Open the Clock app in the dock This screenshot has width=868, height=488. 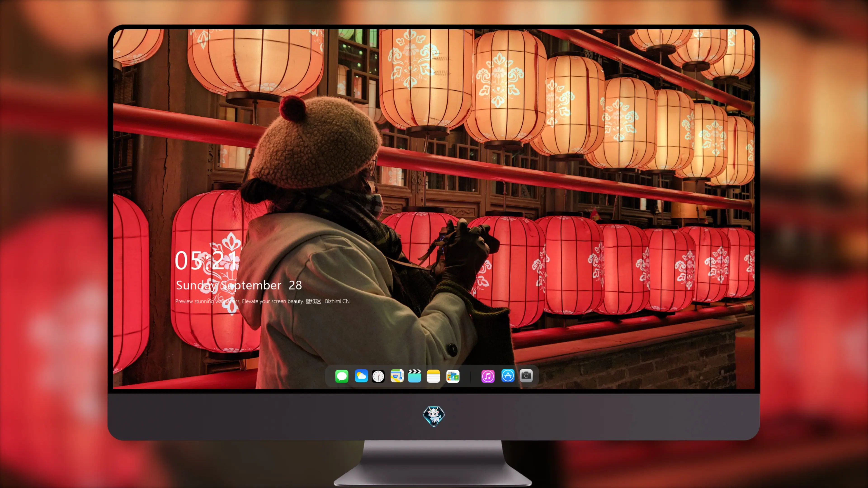click(x=378, y=376)
